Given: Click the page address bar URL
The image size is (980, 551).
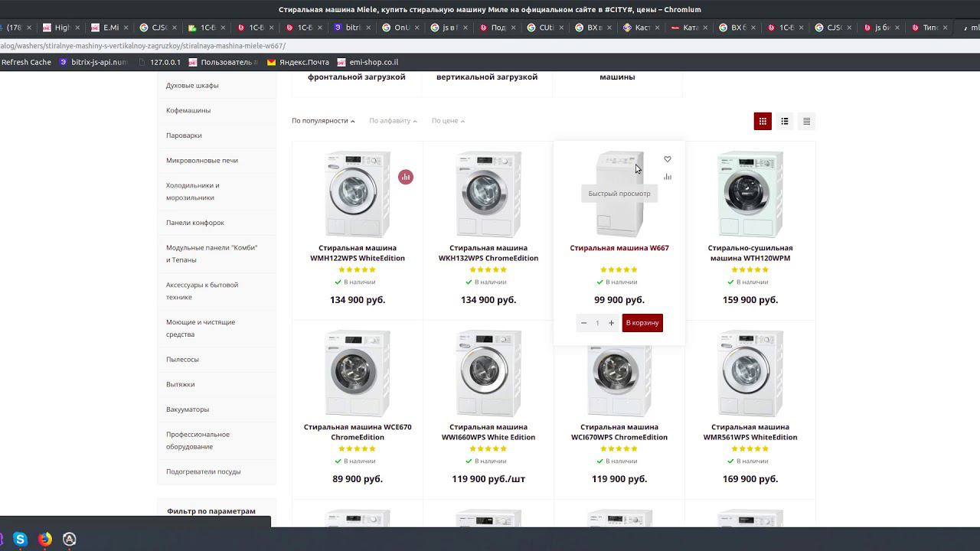Looking at the screenshot, I should tap(142, 46).
